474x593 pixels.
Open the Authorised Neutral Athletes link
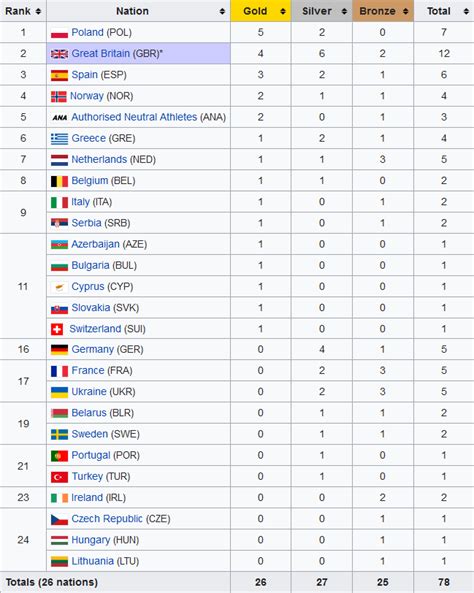134,117
